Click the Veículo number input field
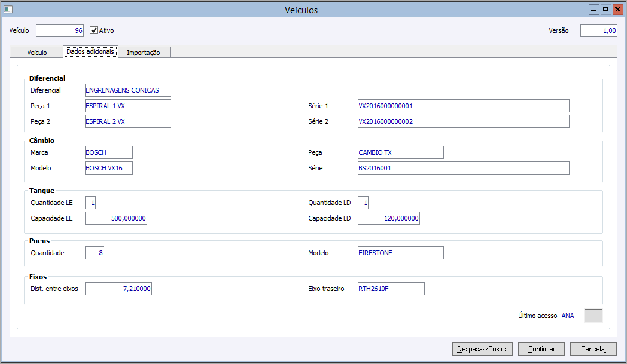The width and height of the screenshot is (627, 364). [60, 30]
